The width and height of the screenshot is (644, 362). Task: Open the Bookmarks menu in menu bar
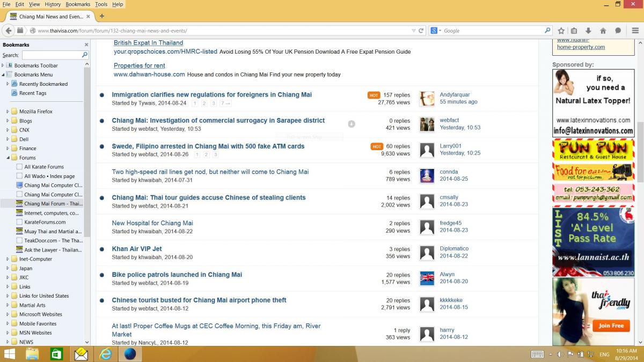point(78,4)
